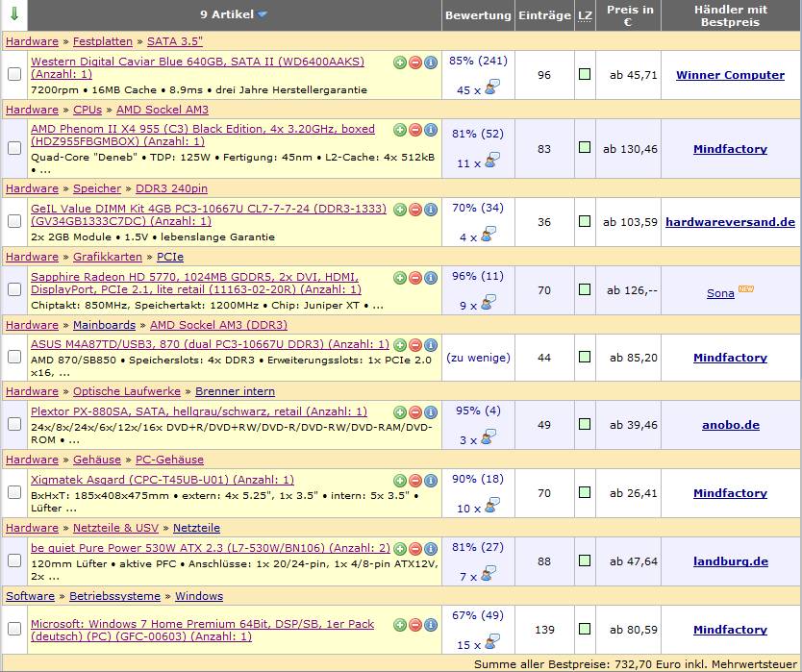Click plus icon for ASUS M4A87TD/USB3
The image size is (802, 672).
tap(400, 345)
